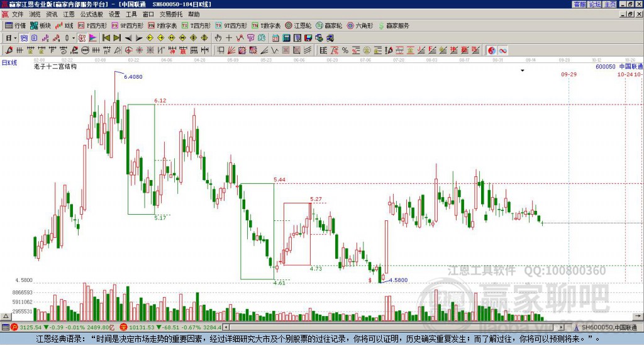Click the status bar grid icon
This screenshot has width=644, height=345.
click(x=5, y=327)
